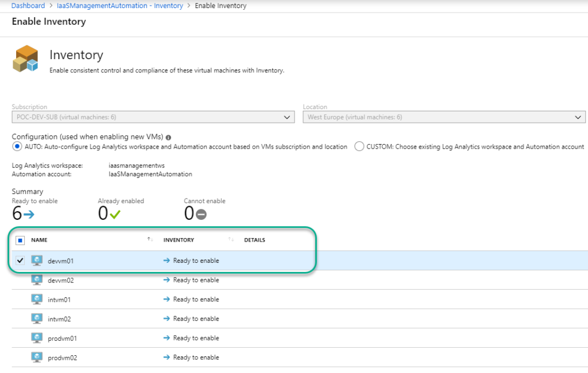Click the NAME column header

click(x=40, y=240)
